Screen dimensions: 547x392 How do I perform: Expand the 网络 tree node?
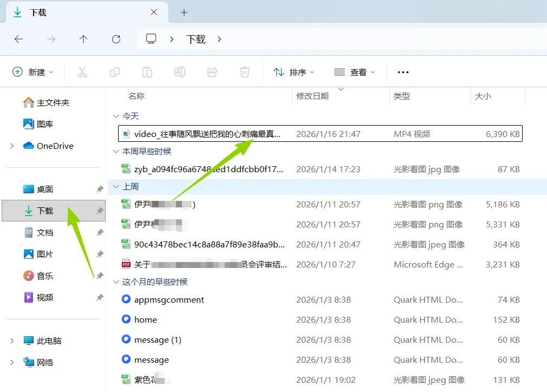(x=12, y=362)
